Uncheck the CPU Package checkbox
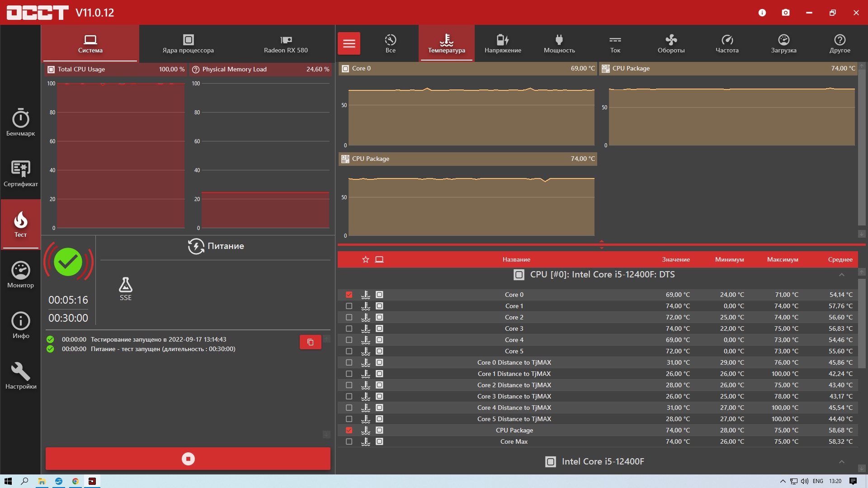This screenshot has height=488, width=868. click(349, 430)
